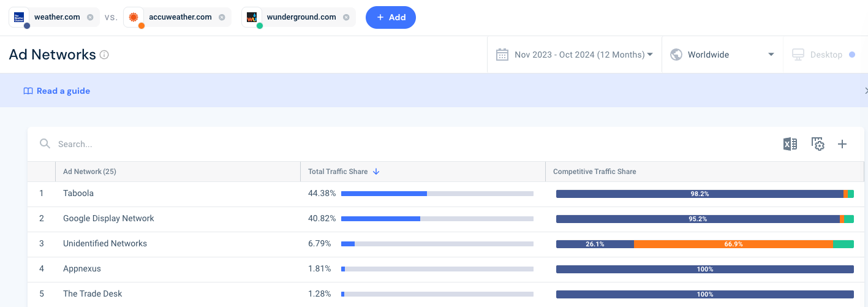Remove accuweather.com from comparison

pyautogui.click(x=222, y=17)
